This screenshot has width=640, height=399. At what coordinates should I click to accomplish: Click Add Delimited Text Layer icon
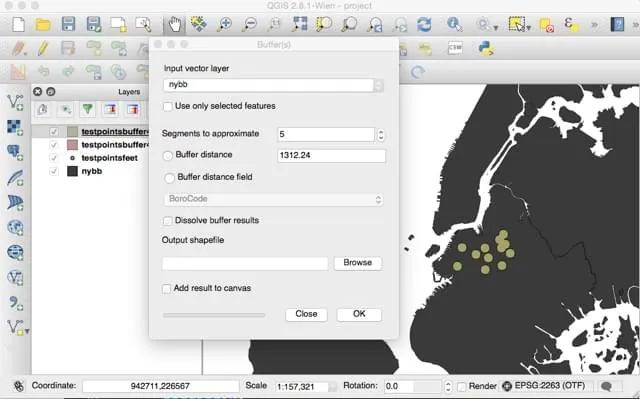click(x=15, y=302)
